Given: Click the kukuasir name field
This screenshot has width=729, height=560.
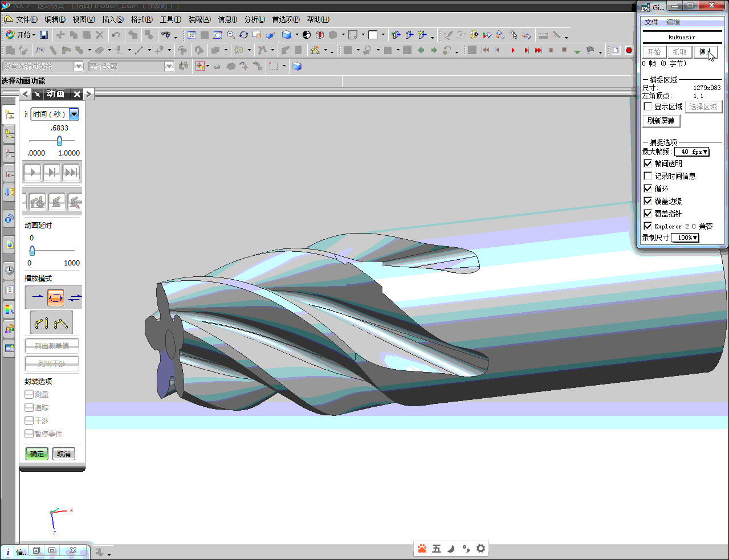Looking at the screenshot, I should click(x=682, y=37).
